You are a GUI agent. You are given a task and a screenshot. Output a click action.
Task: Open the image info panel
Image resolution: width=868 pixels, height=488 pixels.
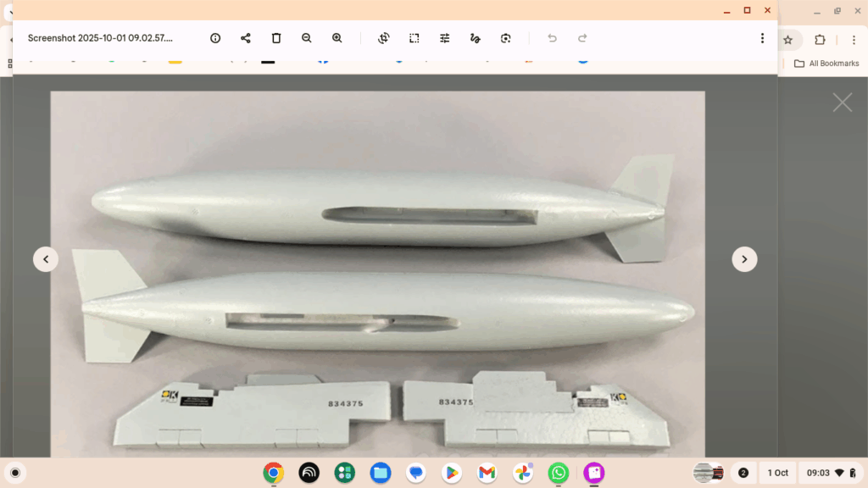(215, 38)
